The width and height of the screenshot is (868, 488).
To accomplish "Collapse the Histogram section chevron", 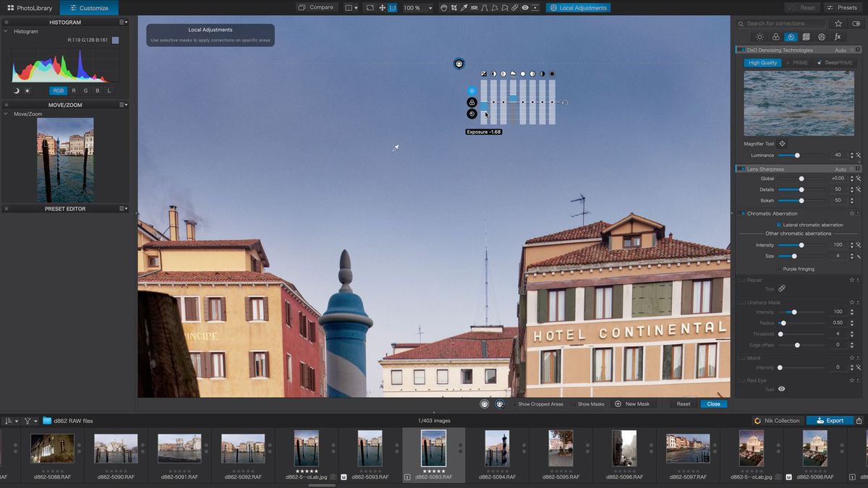I will pyautogui.click(x=7, y=32).
